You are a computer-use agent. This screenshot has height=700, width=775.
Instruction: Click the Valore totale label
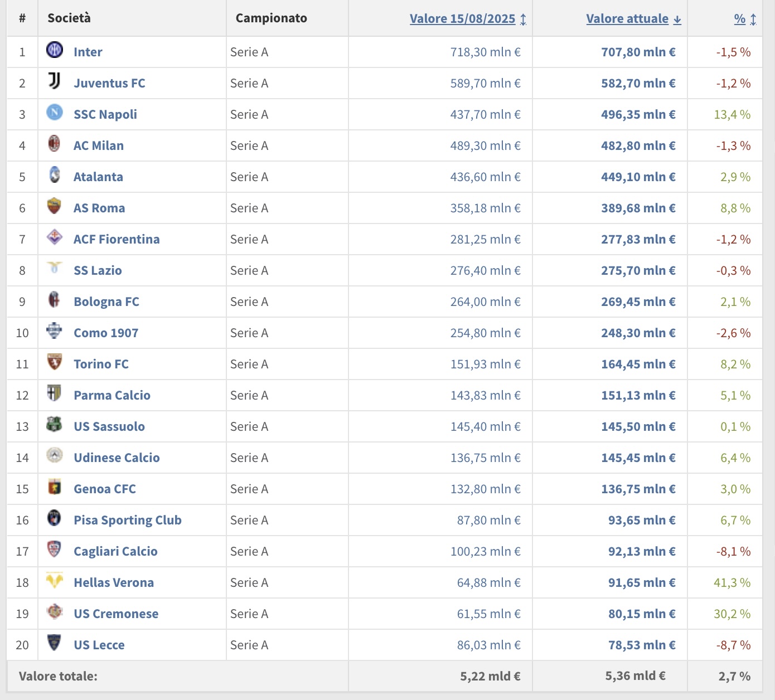click(x=58, y=676)
